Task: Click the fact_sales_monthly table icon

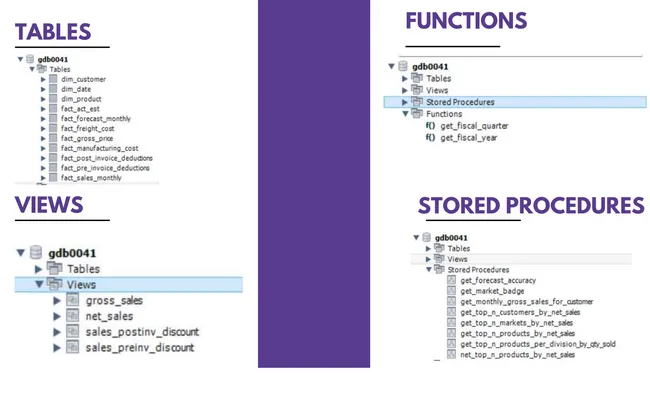Action: 53,177
